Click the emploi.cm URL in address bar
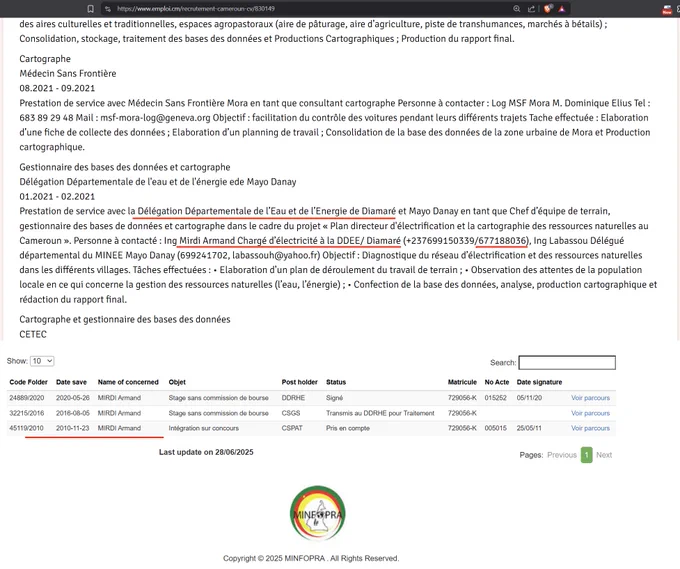Screen dimensions: 680x569 196,9
